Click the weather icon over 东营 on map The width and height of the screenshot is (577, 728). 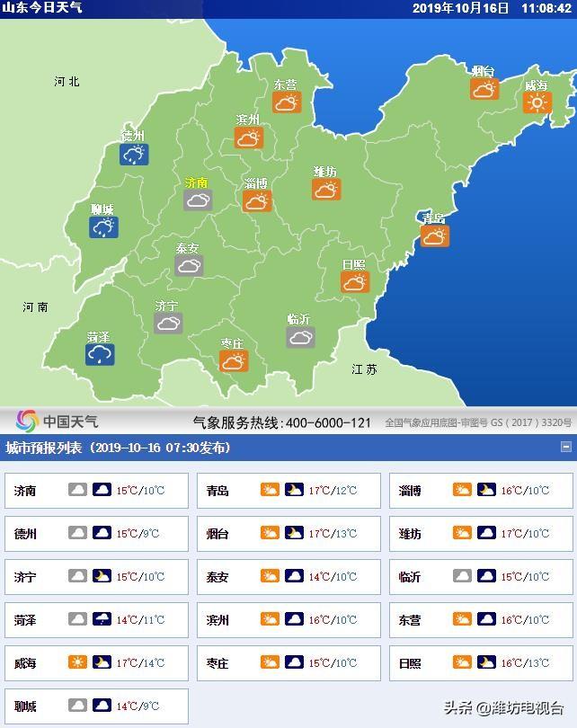pyautogui.click(x=287, y=102)
